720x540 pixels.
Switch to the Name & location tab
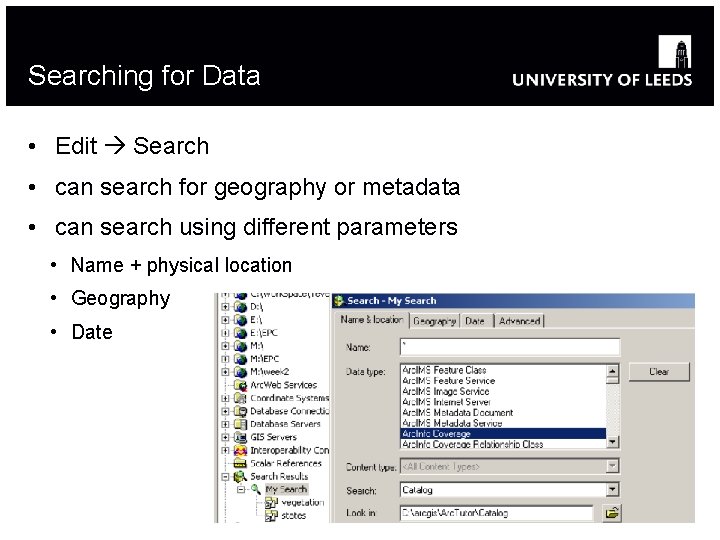tap(371, 320)
